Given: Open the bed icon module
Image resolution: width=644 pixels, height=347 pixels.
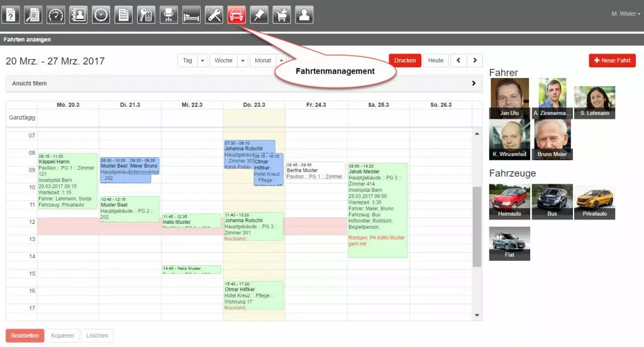Looking at the screenshot, I should (191, 14).
